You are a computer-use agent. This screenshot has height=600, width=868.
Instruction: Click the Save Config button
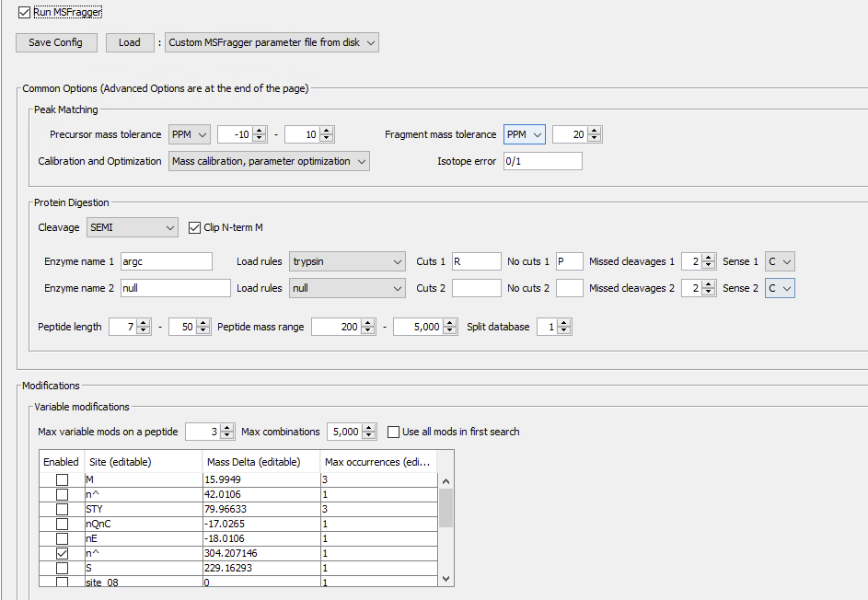[56, 42]
